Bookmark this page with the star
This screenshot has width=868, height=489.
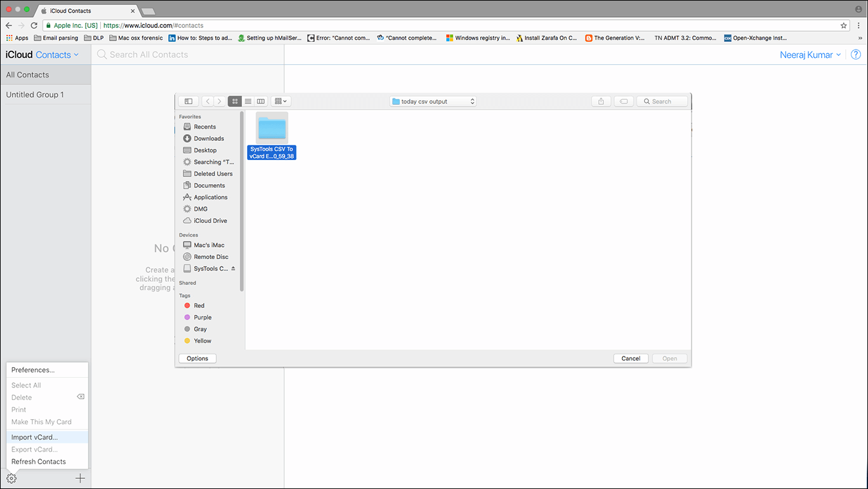click(x=843, y=25)
